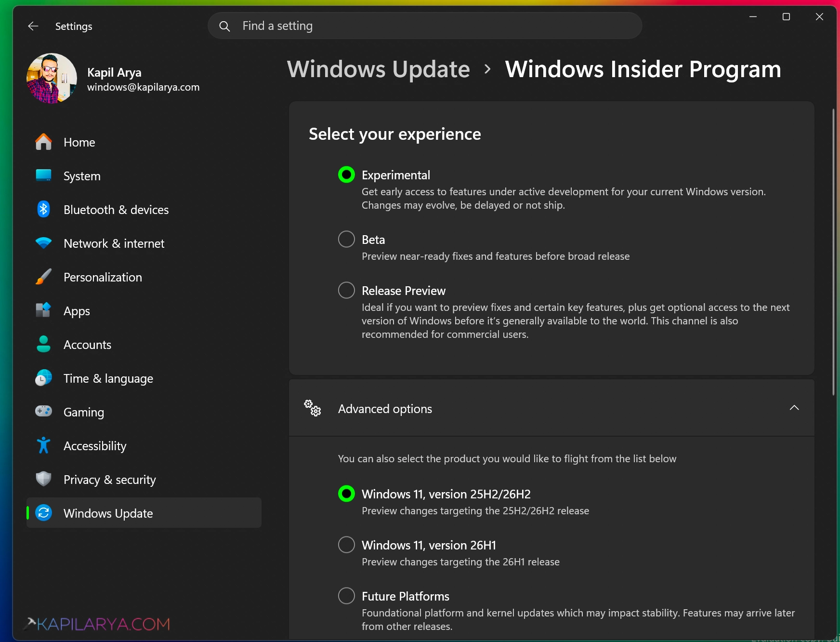Screen dimensions: 840x642
Task: Click the Kapil Arya account name
Action: pyautogui.click(x=114, y=72)
